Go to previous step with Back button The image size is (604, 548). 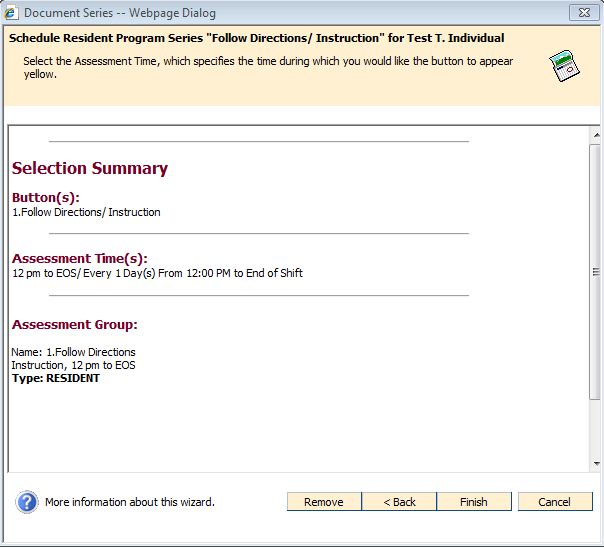point(399,502)
